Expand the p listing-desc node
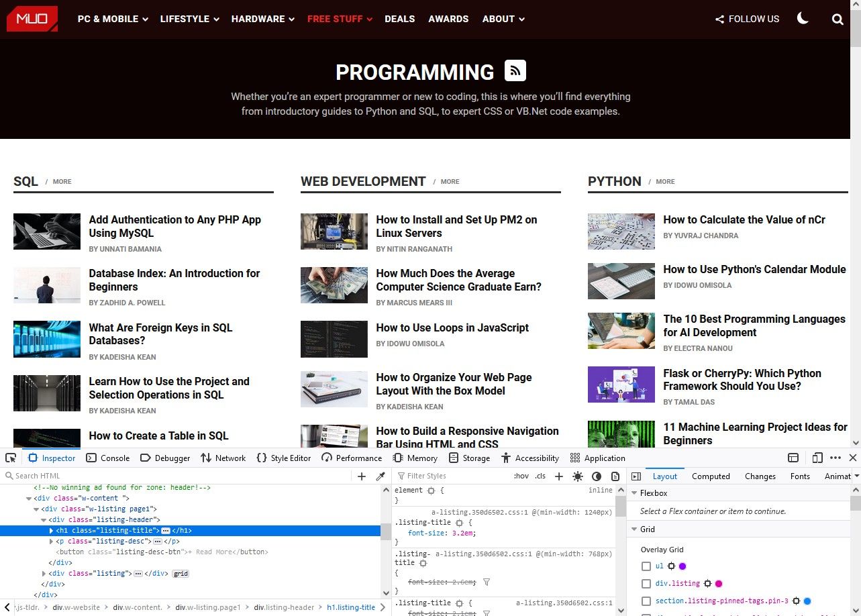Viewport: 861px width, 616px height. (52, 542)
